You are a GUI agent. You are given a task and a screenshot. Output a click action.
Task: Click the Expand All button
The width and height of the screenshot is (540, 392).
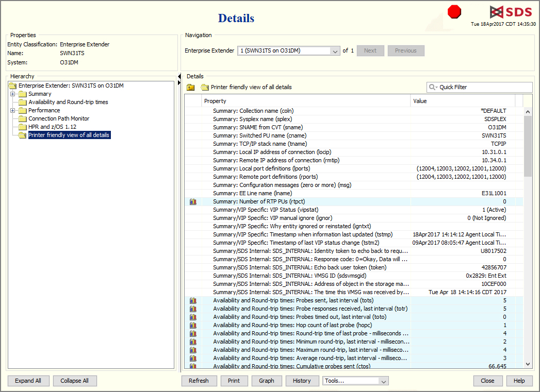28,381
